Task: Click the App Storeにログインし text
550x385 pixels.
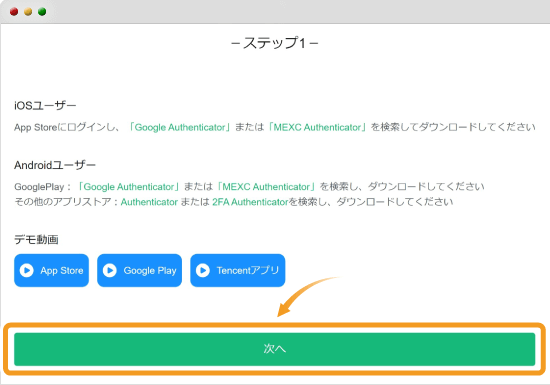Action: coord(66,127)
